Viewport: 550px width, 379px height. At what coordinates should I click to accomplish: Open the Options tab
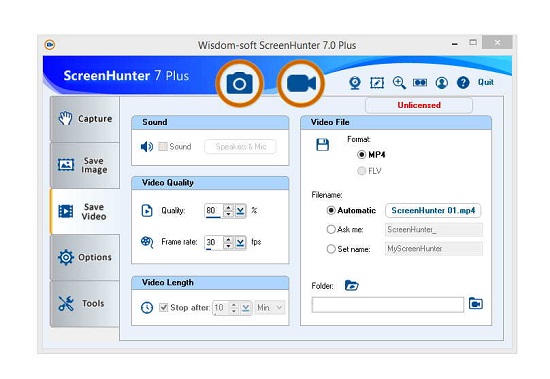click(x=85, y=257)
